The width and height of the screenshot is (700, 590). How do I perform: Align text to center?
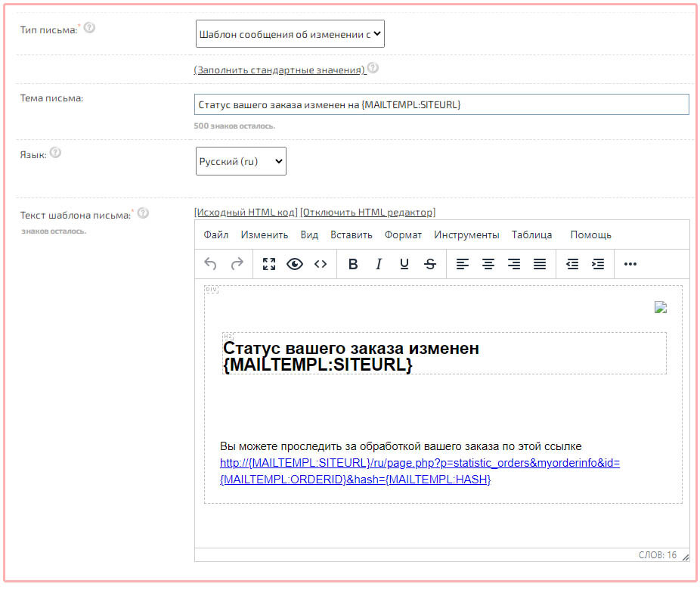pos(488,264)
